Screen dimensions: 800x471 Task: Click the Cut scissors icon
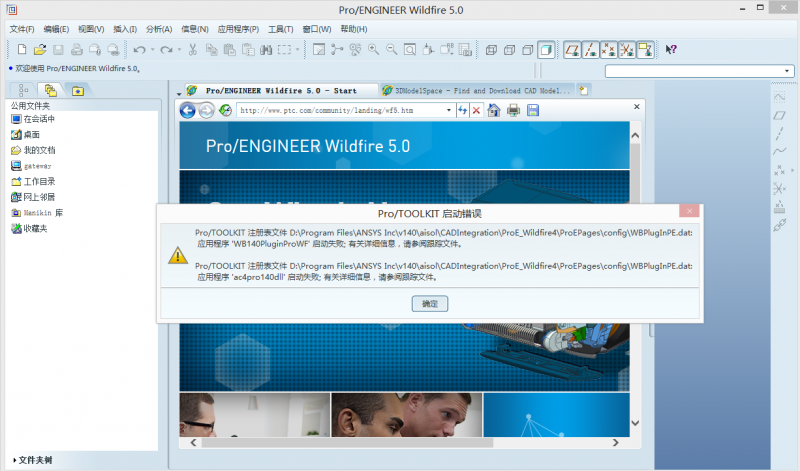click(x=193, y=49)
